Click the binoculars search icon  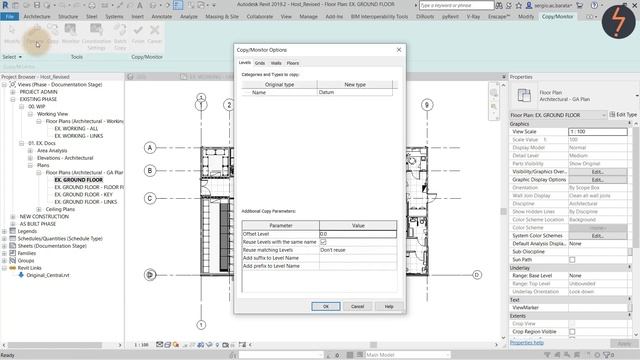pyautogui.click(x=499, y=6)
